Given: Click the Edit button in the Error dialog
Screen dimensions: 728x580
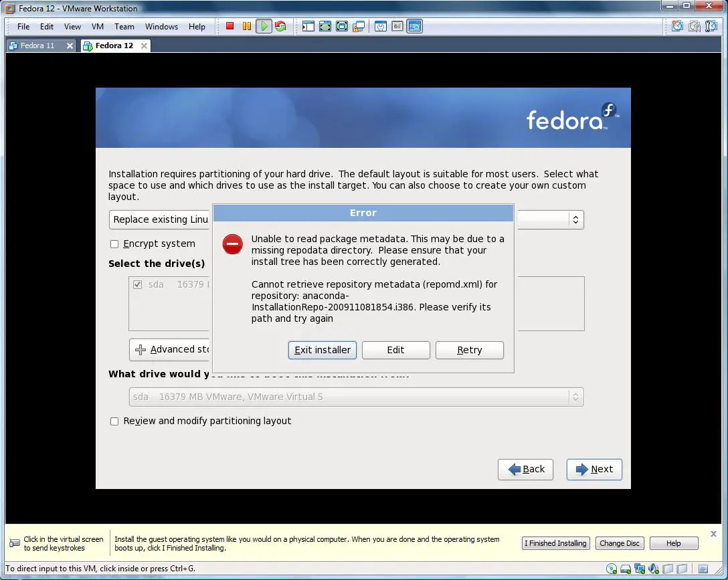Looking at the screenshot, I should point(395,350).
